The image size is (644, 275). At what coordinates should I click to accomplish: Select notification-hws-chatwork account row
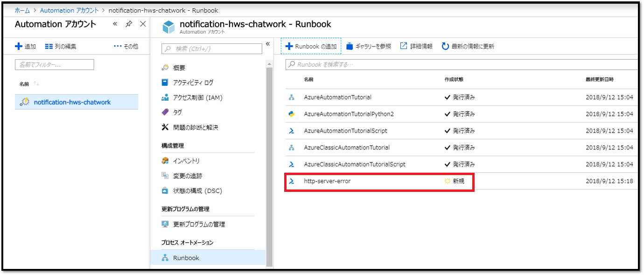pyautogui.click(x=77, y=102)
